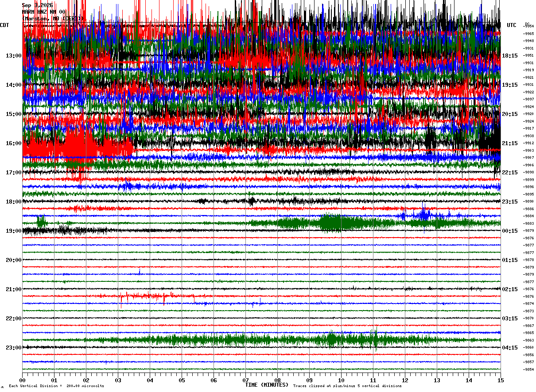The image size is (536, 392).
Task: Click the green signal burst before 19:00
Action: [332, 223]
